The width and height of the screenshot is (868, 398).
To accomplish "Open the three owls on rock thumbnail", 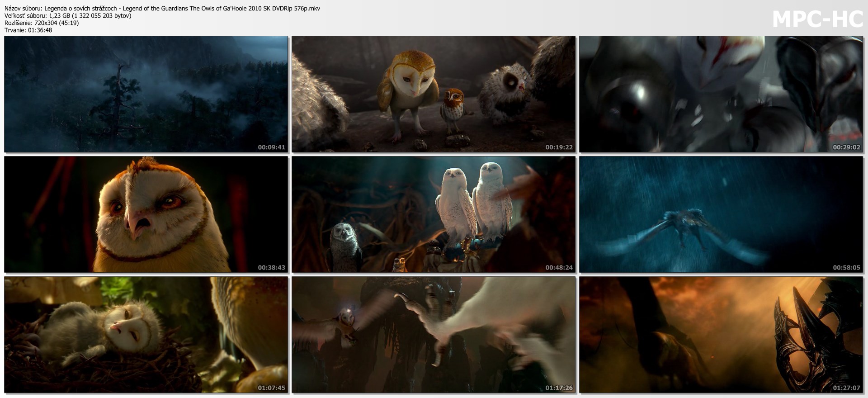I will [434, 94].
